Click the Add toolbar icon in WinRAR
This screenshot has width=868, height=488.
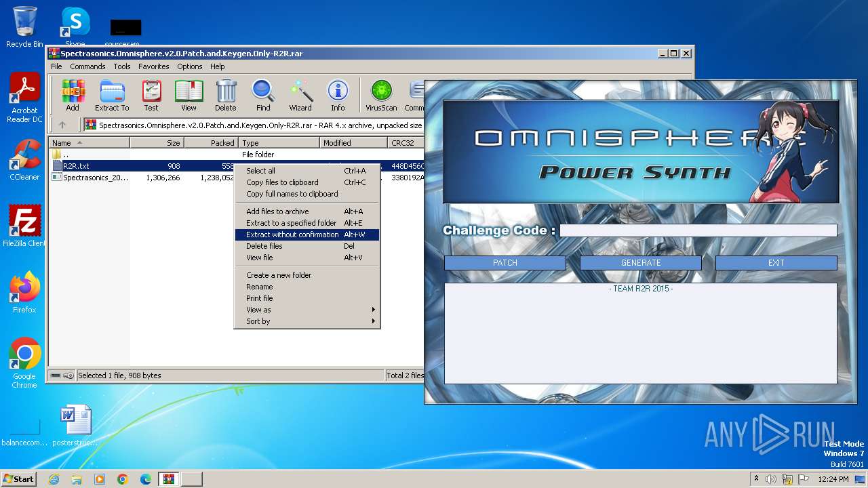coord(73,95)
